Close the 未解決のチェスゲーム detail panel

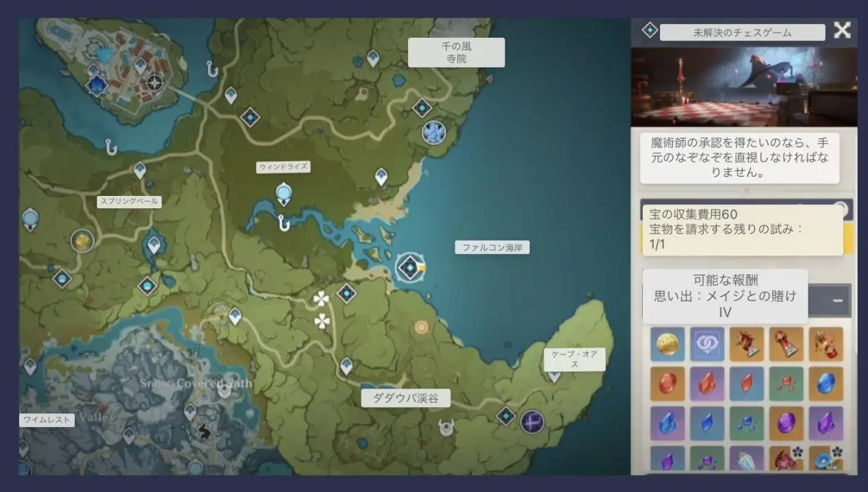pos(842,30)
